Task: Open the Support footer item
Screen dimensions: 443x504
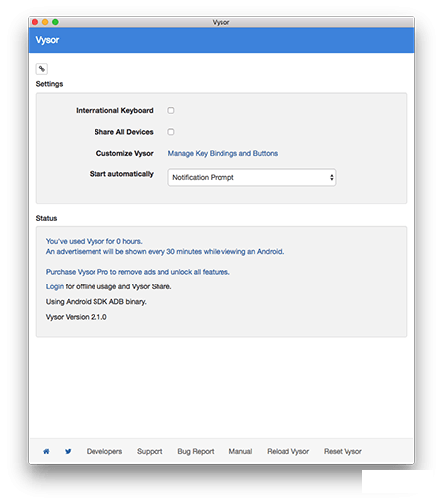Action: 150,451
